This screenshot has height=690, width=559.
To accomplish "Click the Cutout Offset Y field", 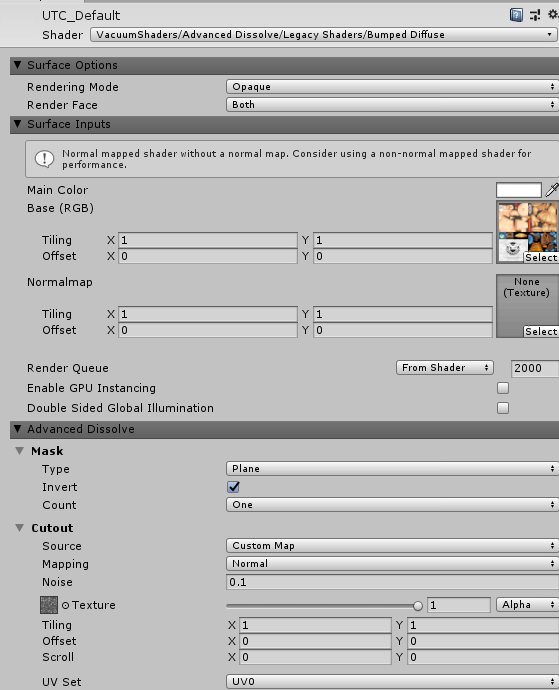I will tap(483, 641).
